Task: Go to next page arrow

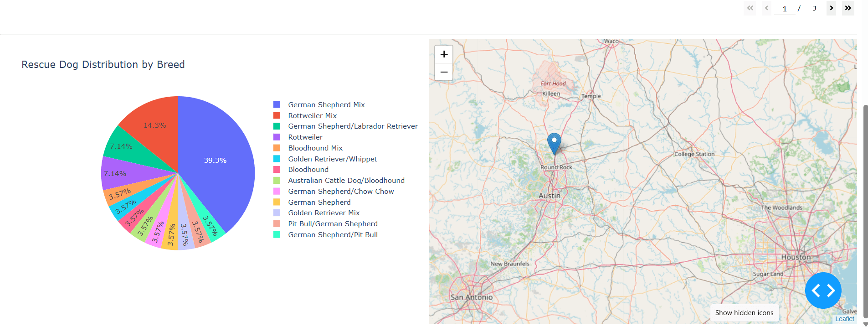Action: (x=831, y=8)
